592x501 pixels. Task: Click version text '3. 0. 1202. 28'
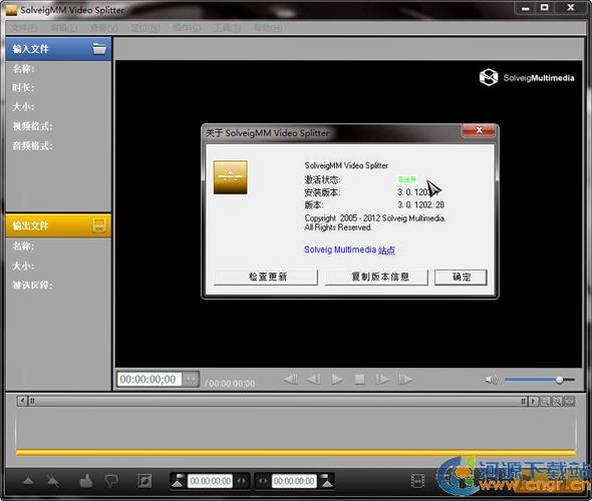pos(421,205)
